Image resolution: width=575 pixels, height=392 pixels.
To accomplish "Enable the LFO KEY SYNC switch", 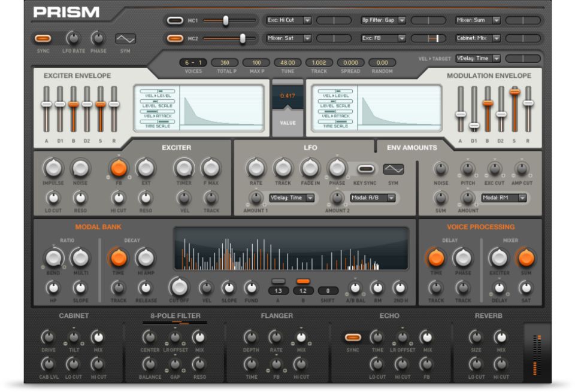I will tap(365, 169).
